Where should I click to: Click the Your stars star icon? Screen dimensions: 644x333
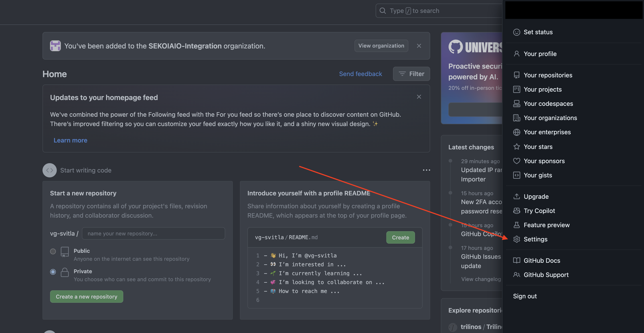pyautogui.click(x=516, y=147)
